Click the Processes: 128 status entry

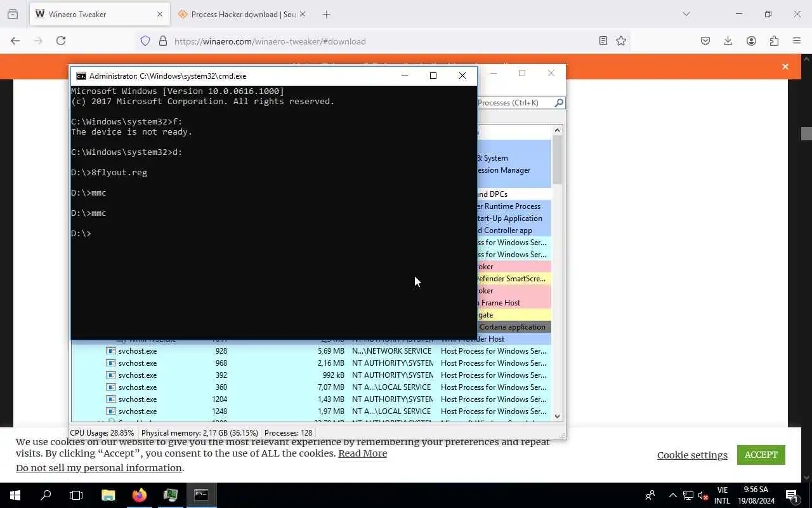click(x=288, y=432)
